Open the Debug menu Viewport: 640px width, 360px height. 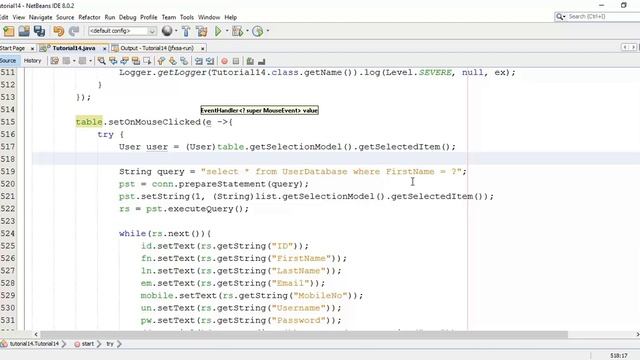click(127, 17)
